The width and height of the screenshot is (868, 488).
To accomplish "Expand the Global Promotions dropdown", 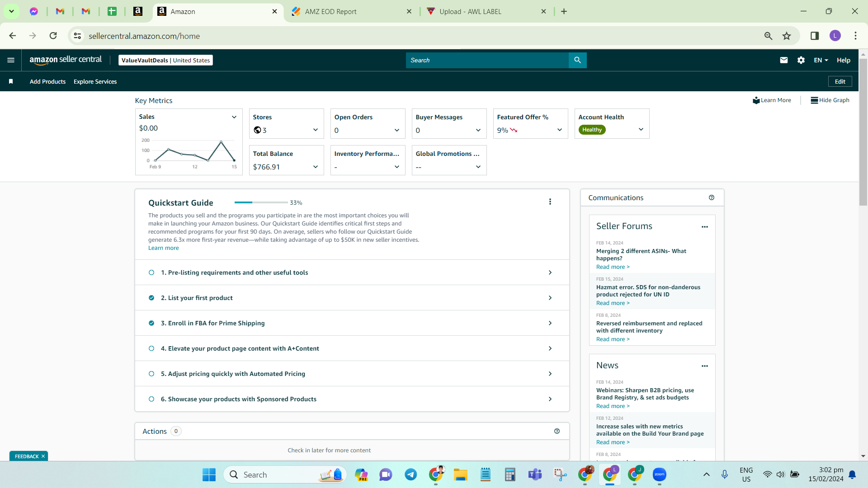I will pos(478,167).
